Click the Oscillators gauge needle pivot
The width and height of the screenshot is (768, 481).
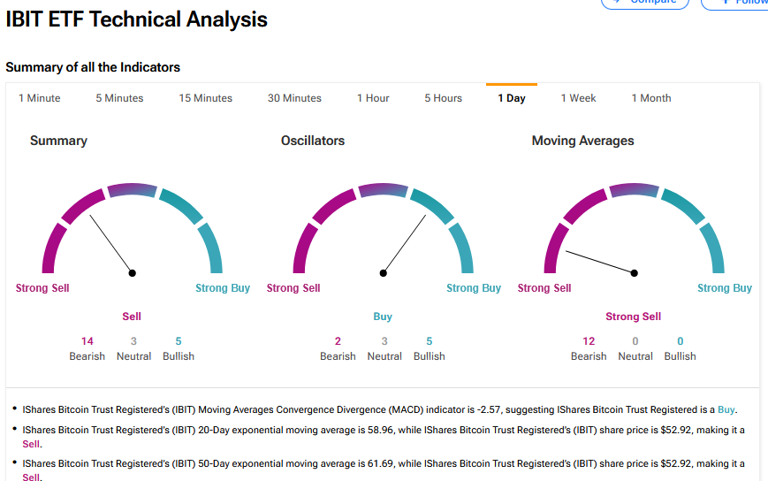383,272
